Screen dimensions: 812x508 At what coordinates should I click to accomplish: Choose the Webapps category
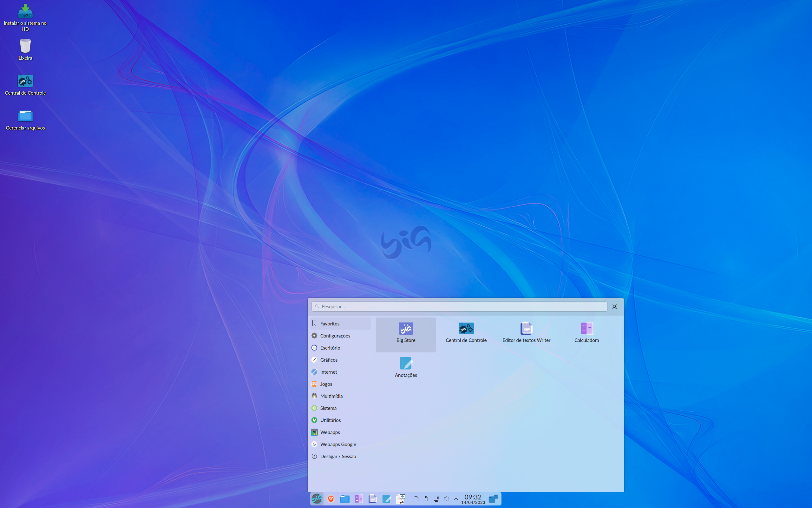coord(340,432)
